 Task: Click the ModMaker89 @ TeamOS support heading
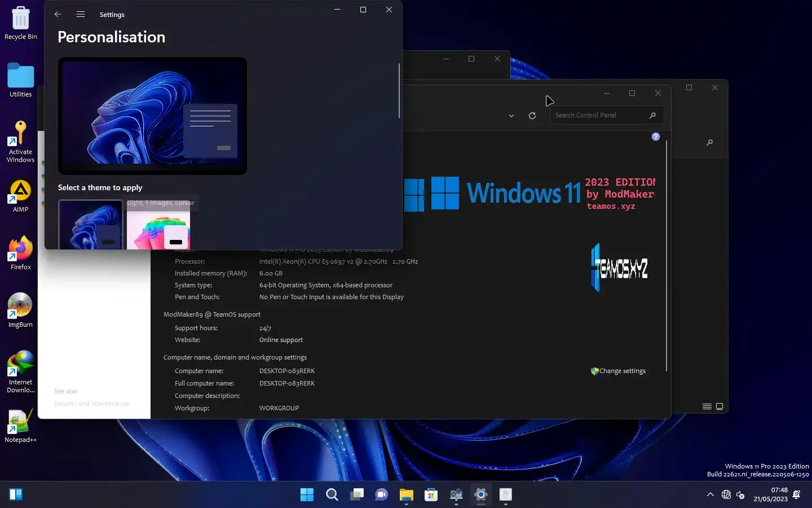click(x=212, y=314)
